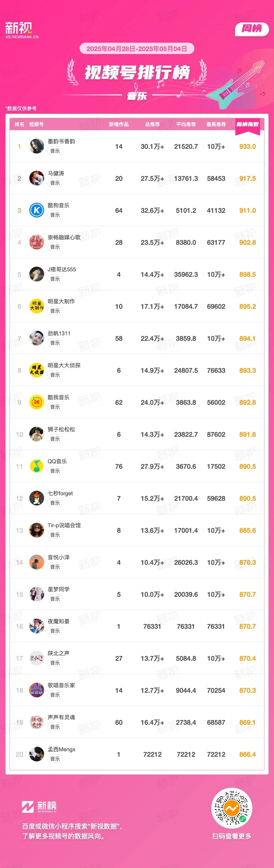The height and width of the screenshot is (868, 274).
Task: Click the 酷狗音乐 blue K avatar icon
Action: [x=36, y=210]
